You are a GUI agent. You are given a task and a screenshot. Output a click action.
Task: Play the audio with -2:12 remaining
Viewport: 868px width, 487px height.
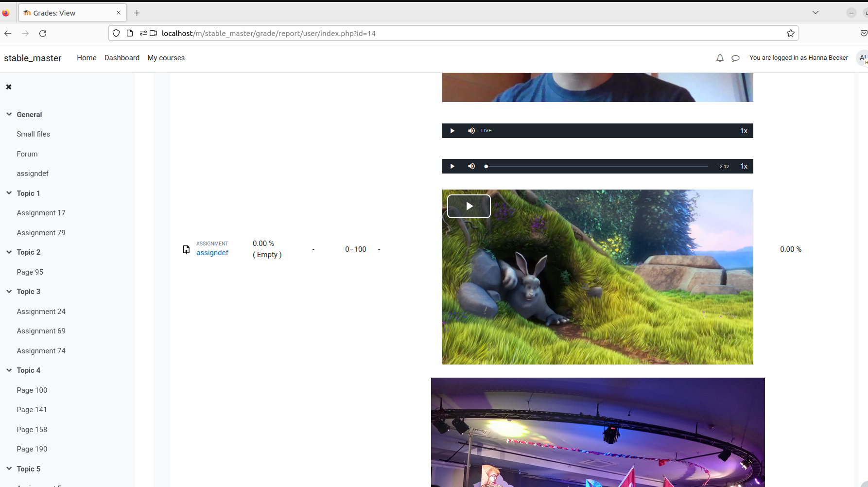(452, 166)
